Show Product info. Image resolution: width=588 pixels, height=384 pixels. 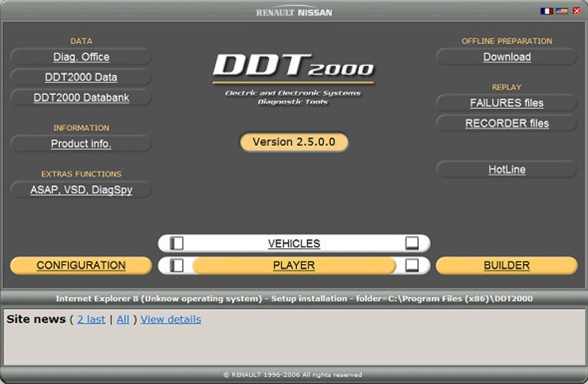[x=81, y=143]
